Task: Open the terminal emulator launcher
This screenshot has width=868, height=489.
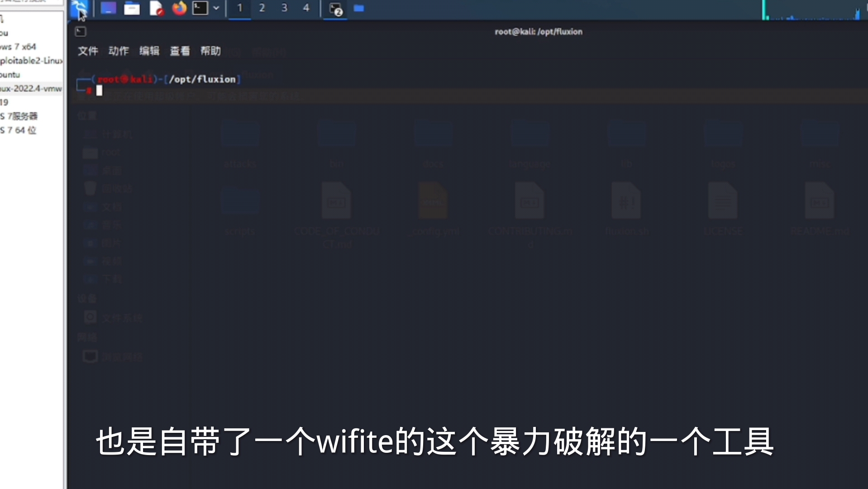Action: click(200, 8)
